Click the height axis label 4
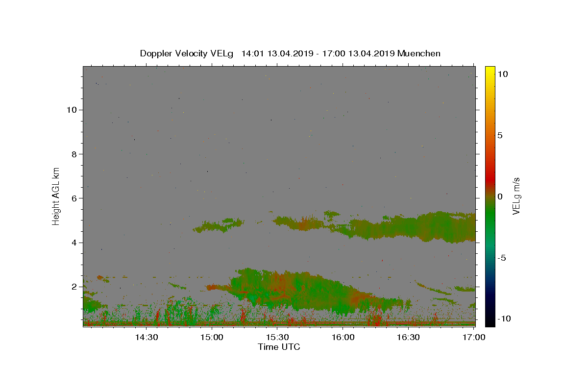The image size is (588, 392). (x=74, y=243)
